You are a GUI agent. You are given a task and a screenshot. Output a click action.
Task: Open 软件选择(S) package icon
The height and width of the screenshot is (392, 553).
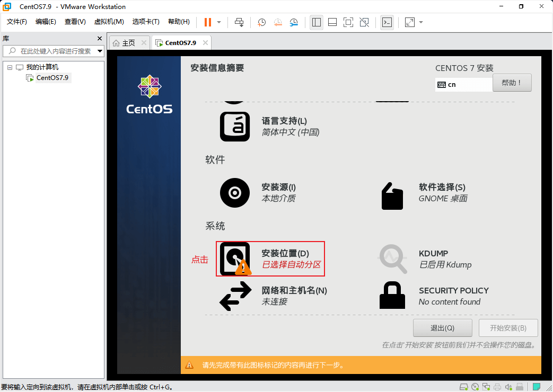point(392,196)
